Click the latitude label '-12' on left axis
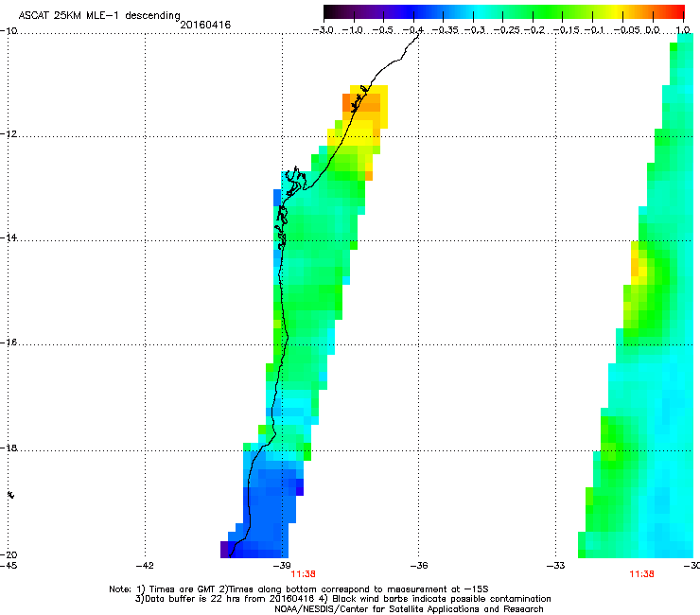 9,134
